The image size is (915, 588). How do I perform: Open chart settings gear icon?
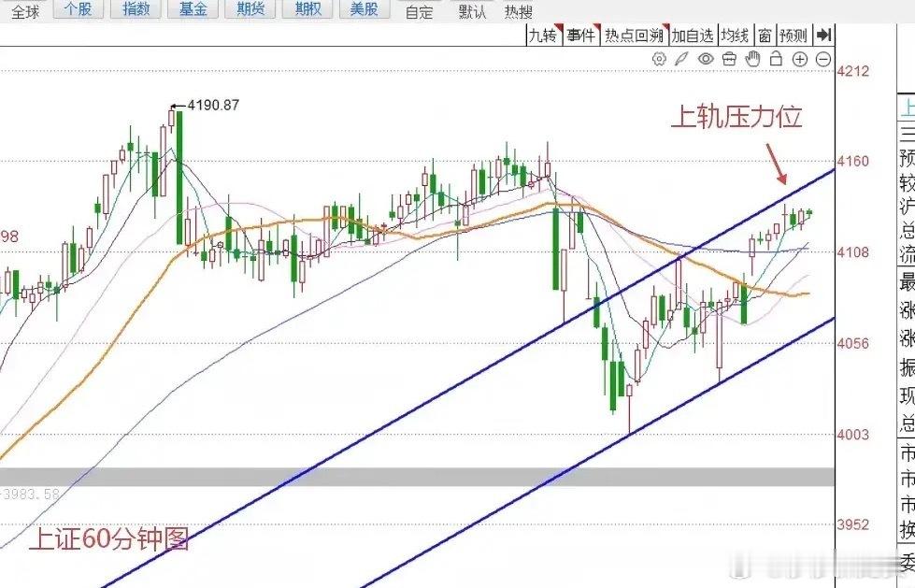pyautogui.click(x=659, y=59)
